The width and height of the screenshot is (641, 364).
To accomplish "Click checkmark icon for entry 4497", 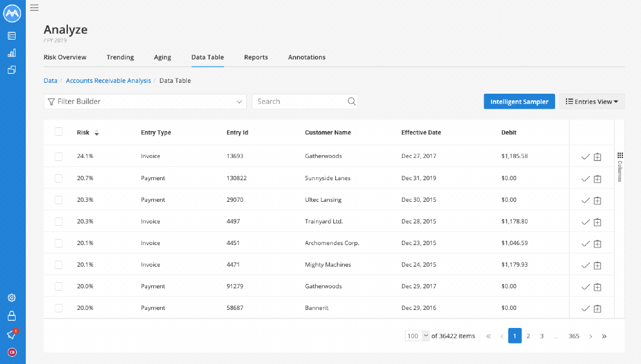I will tap(585, 222).
